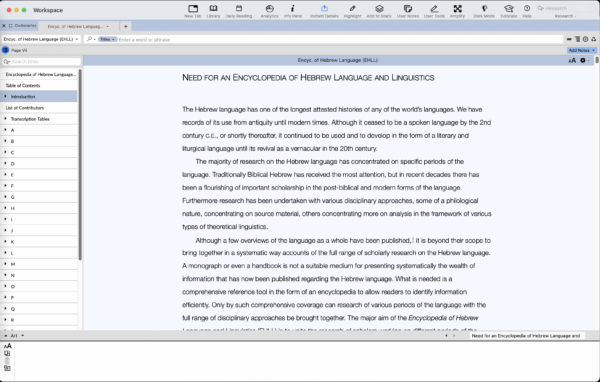
Task: Expand the Introduction entry
Action: click(x=5, y=96)
